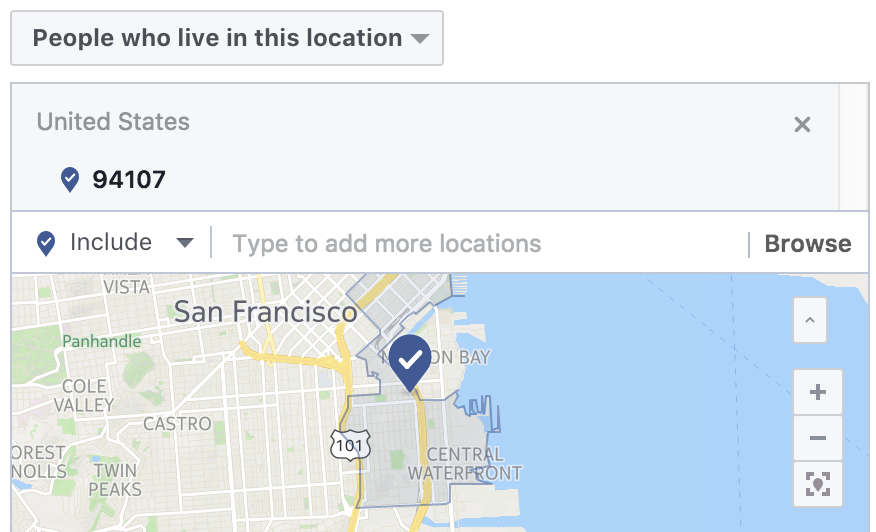
Task: Select the 94107 zip code entry
Action: pyautogui.click(x=129, y=179)
